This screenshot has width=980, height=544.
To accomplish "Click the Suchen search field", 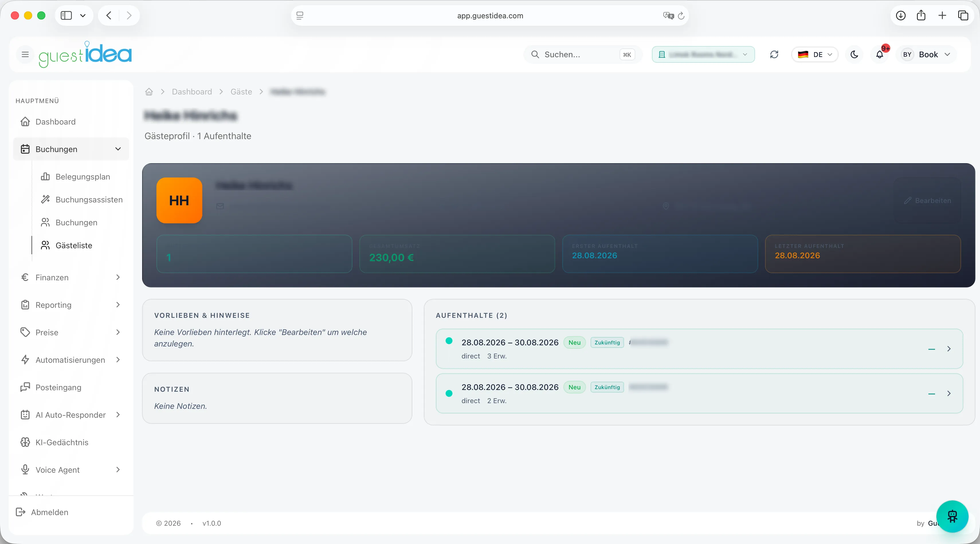I will 583,54.
